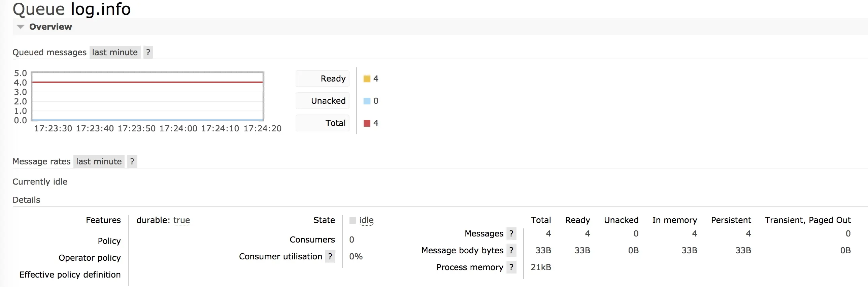Show help for Message body bytes
868x287 pixels.
pyautogui.click(x=511, y=251)
